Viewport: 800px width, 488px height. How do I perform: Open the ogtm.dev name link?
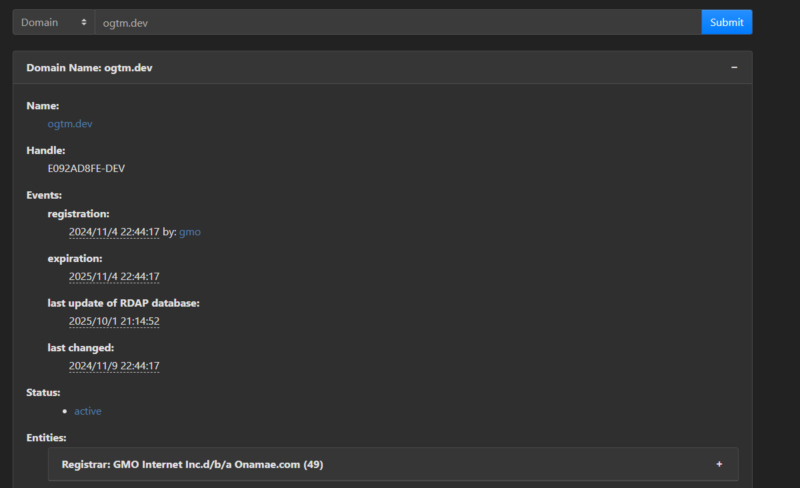(x=70, y=124)
